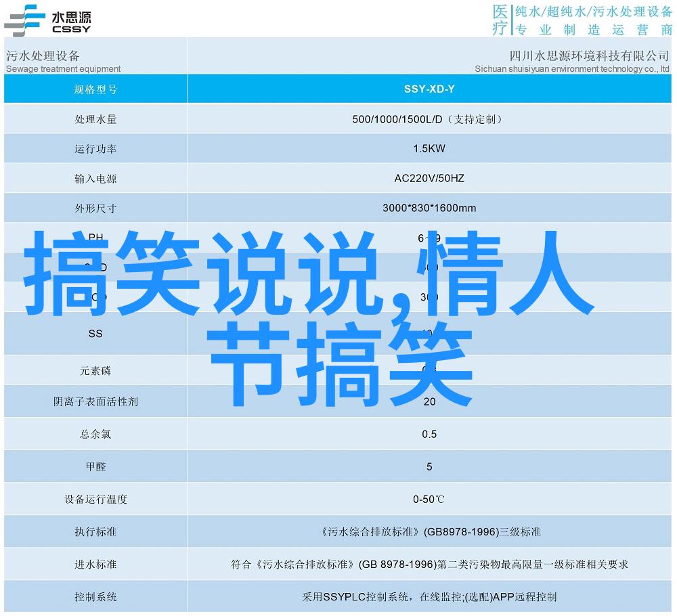Click the SS row label
Screen dimensions: 677x616
[95, 334]
